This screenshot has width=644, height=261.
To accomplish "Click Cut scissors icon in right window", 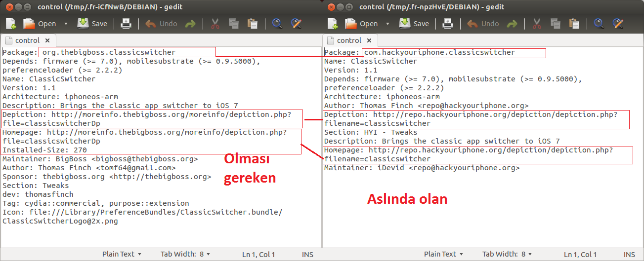I will point(537,24).
